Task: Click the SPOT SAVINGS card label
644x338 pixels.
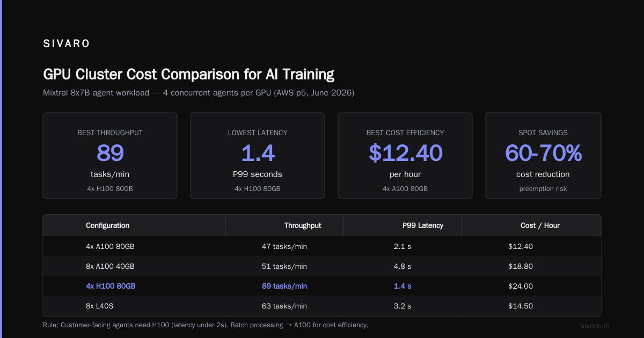Action: (x=543, y=133)
